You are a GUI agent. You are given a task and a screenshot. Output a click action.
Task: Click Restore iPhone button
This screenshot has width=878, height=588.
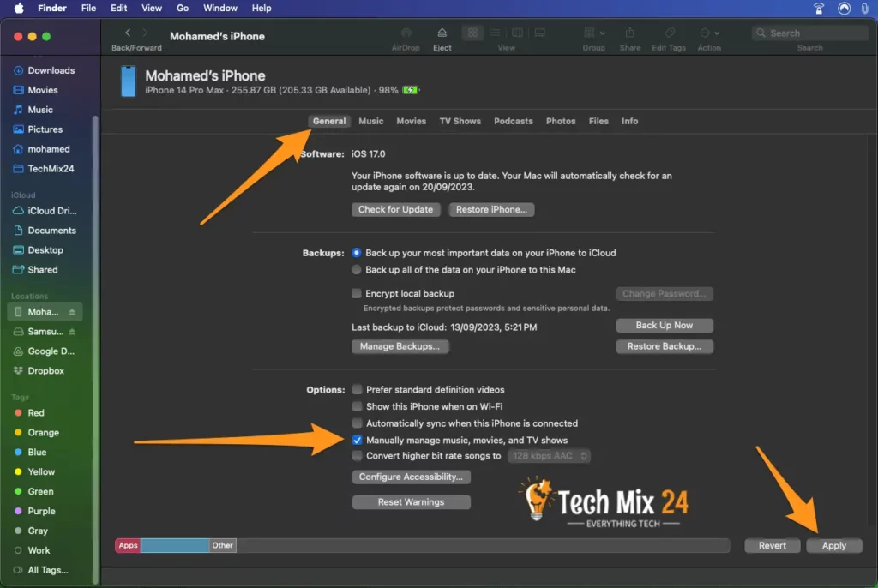[491, 209]
